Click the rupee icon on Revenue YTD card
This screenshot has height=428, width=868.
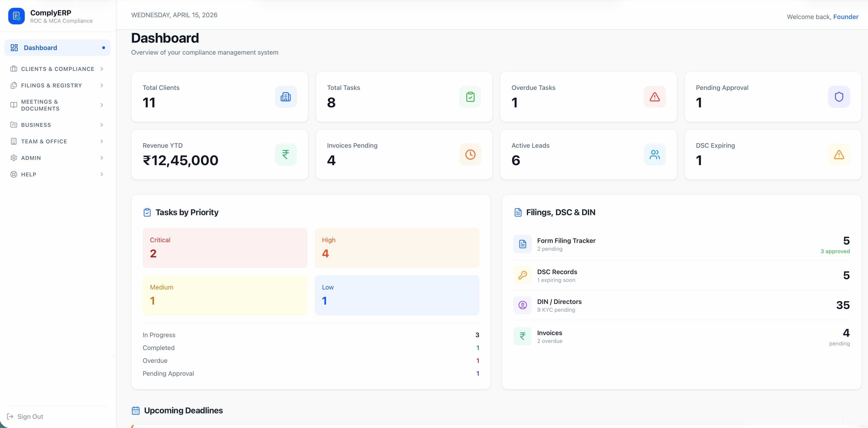(x=285, y=154)
